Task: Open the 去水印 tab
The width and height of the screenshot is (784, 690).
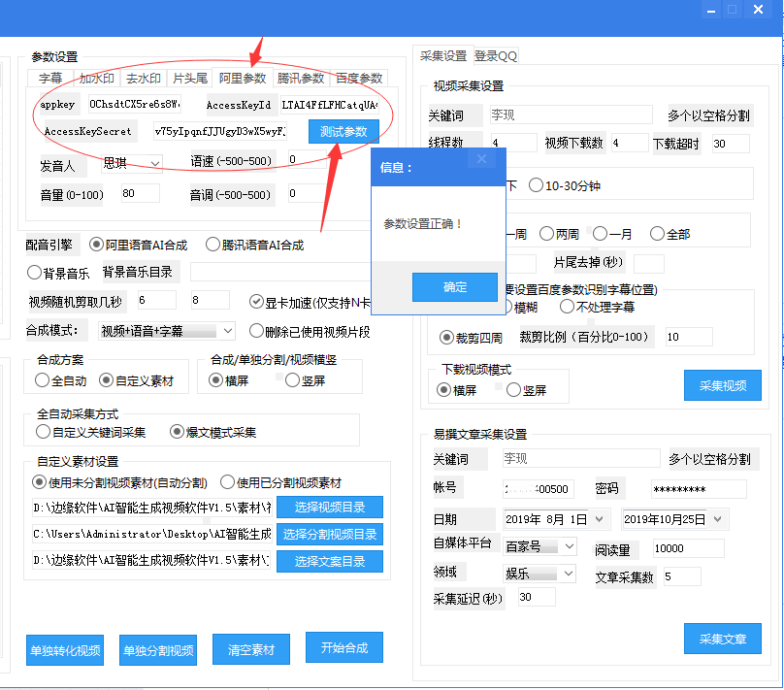Action: [x=143, y=79]
